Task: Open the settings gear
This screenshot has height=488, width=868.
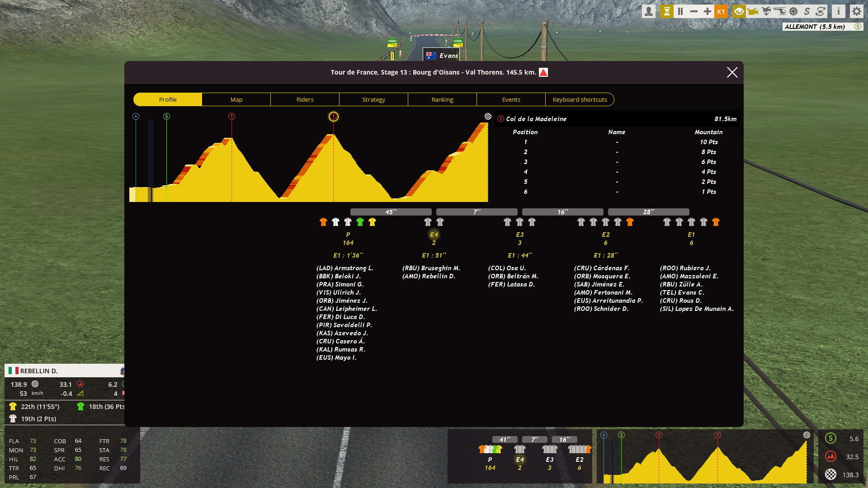Action: 857,11
